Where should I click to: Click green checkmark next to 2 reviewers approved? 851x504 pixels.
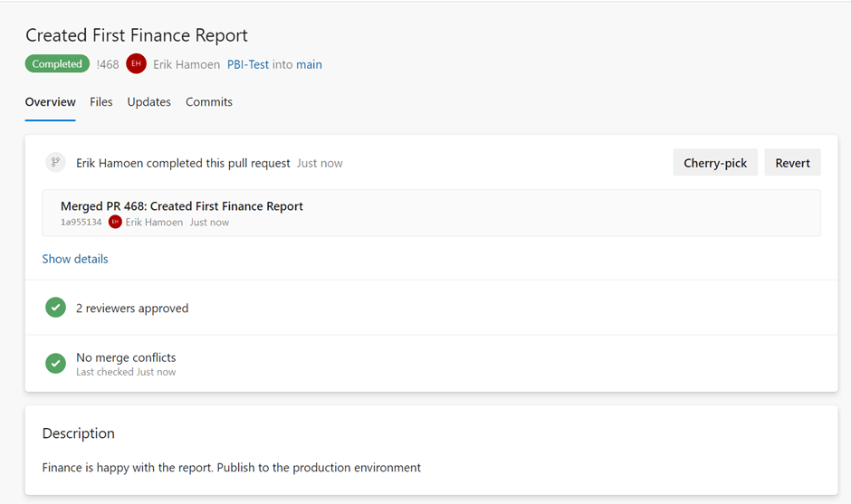point(55,308)
